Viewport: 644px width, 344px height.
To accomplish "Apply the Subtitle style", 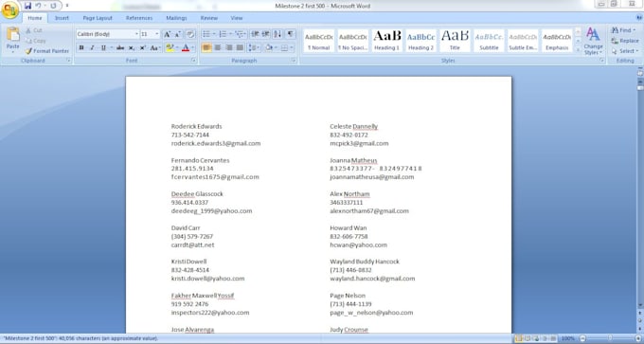I will tap(489, 41).
